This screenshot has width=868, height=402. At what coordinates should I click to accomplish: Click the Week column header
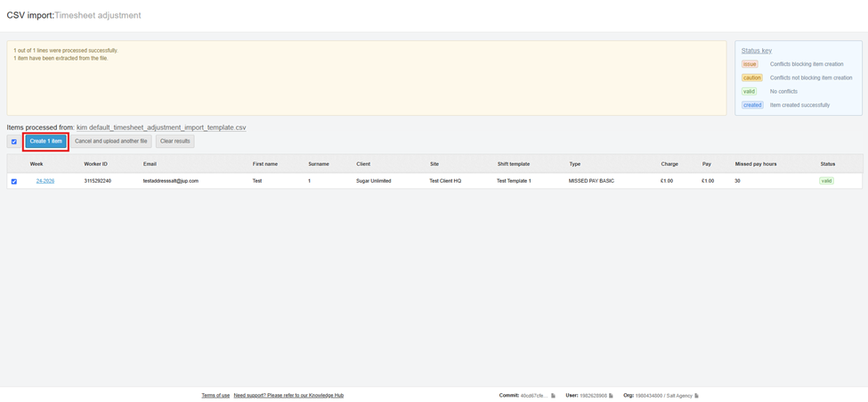(37, 164)
